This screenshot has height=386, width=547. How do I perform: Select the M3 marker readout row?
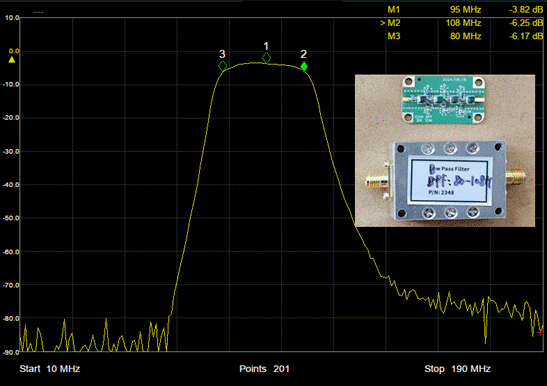click(465, 36)
